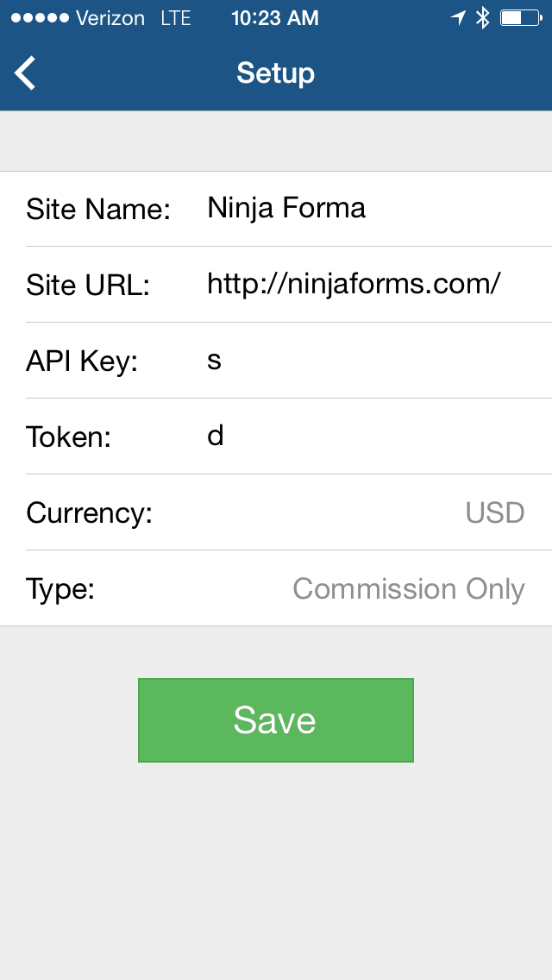The width and height of the screenshot is (552, 980).
Task: Tap the LTE network indicator
Action: click(x=176, y=18)
